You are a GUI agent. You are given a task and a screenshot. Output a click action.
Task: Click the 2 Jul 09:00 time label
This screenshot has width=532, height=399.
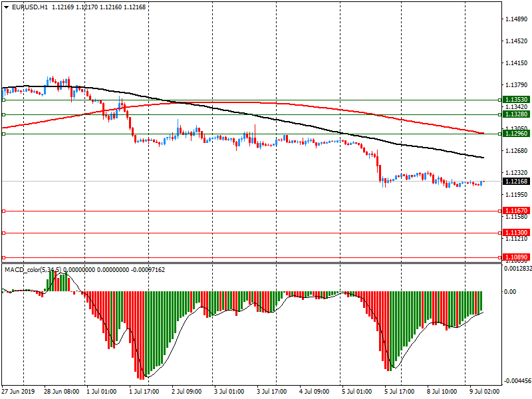click(x=187, y=392)
